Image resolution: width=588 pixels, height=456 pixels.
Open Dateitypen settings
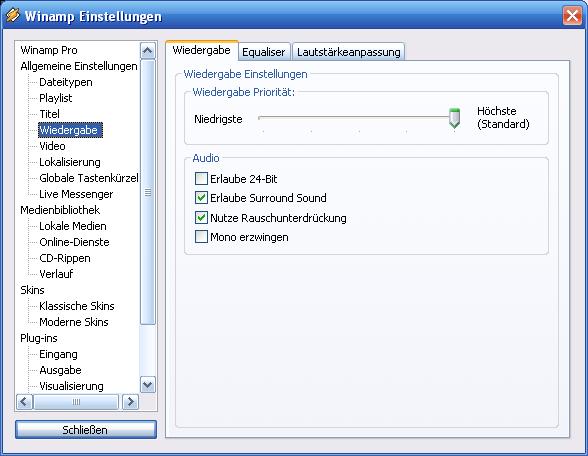[66, 82]
